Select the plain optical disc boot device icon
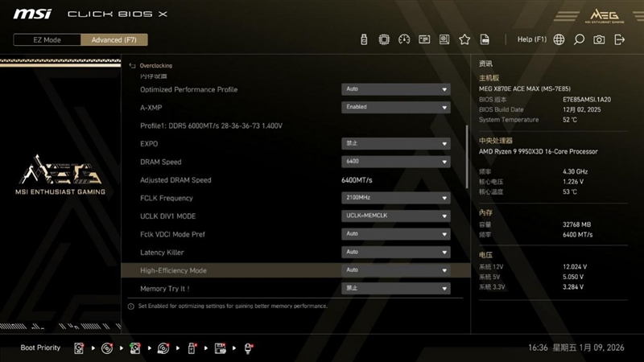The width and height of the screenshot is (644, 362). pyautogui.click(x=107, y=348)
